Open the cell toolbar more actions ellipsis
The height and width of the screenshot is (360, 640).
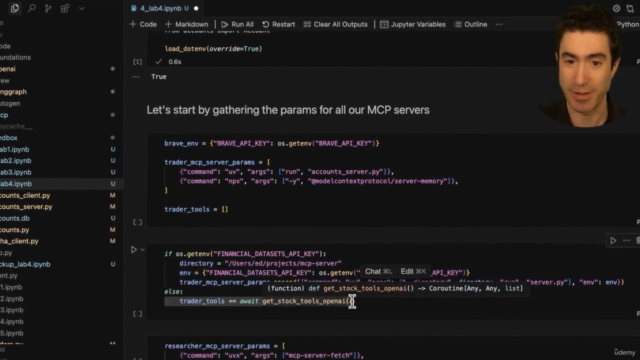click(626, 240)
